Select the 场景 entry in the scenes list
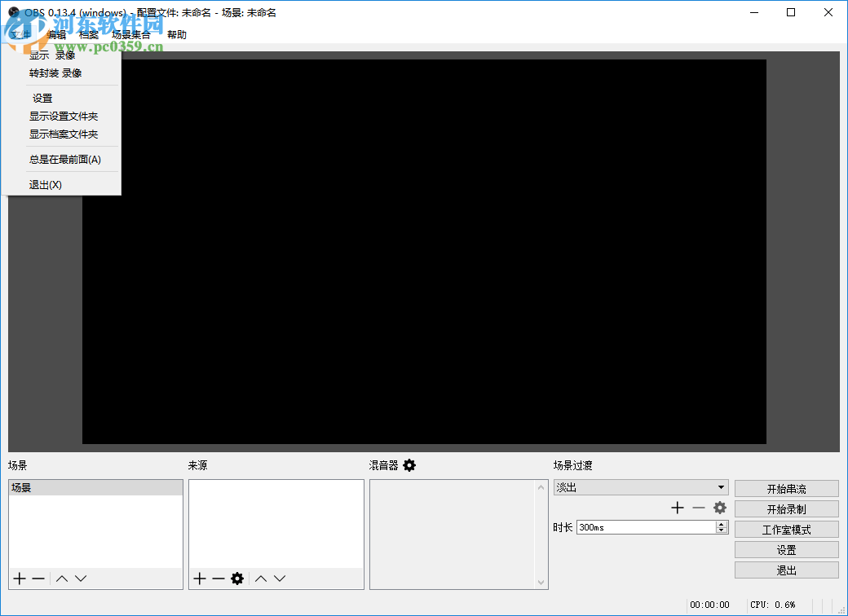The image size is (848, 616). coord(95,486)
